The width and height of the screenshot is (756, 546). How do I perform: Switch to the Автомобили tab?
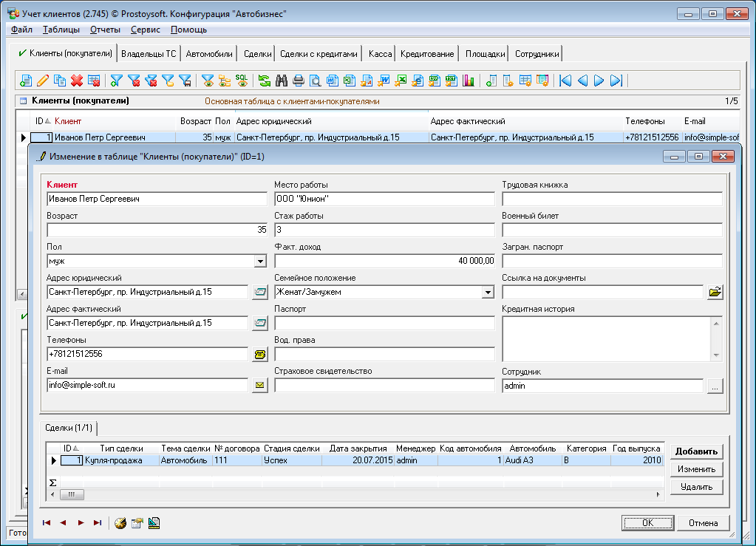point(209,54)
